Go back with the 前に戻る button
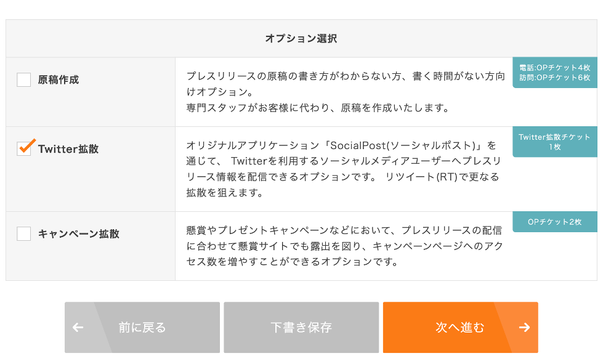The image size is (603, 364). 142,328
